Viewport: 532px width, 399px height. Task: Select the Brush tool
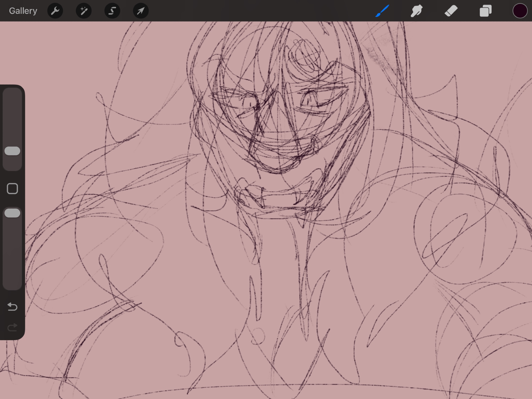[382, 11]
